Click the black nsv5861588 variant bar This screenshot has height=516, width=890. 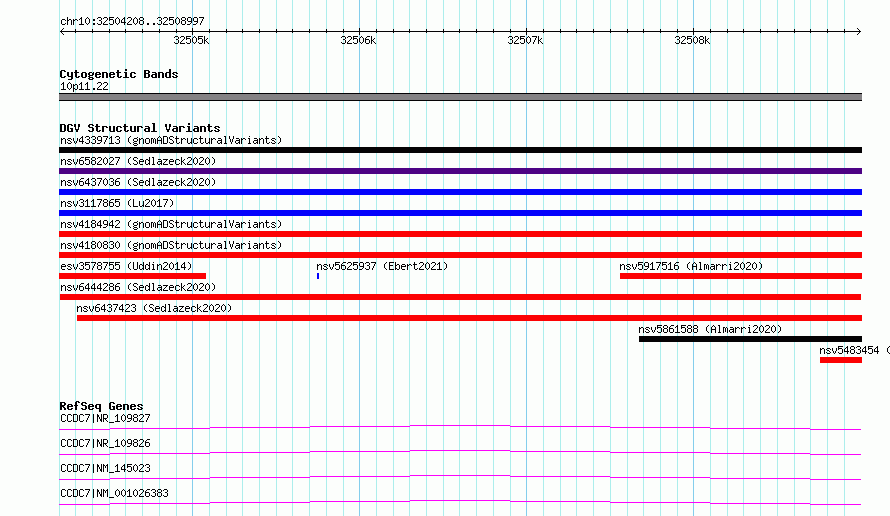(750, 339)
